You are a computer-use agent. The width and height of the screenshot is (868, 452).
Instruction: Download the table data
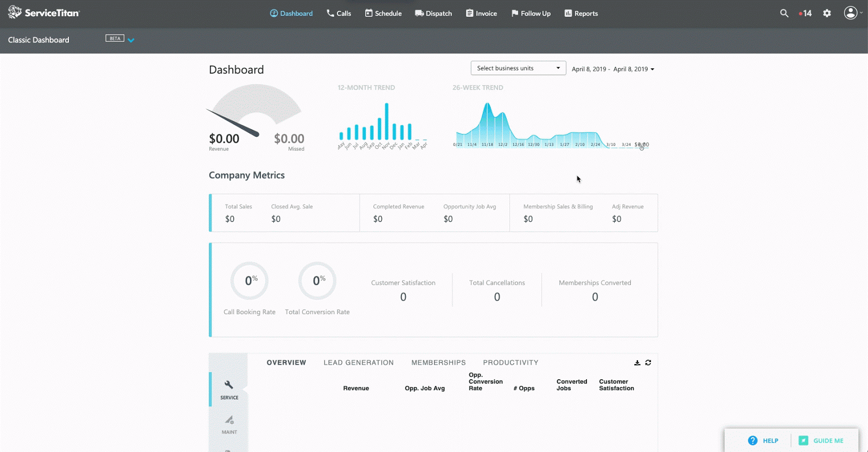(637, 362)
